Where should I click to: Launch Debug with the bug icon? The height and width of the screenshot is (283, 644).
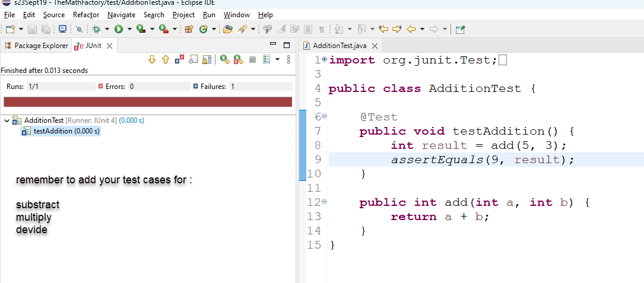point(97,29)
